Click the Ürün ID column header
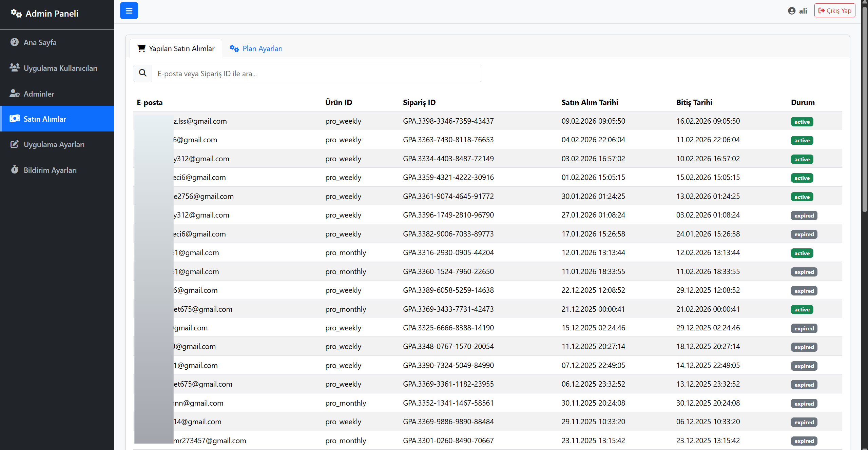This screenshot has height=450, width=868. [x=339, y=102]
